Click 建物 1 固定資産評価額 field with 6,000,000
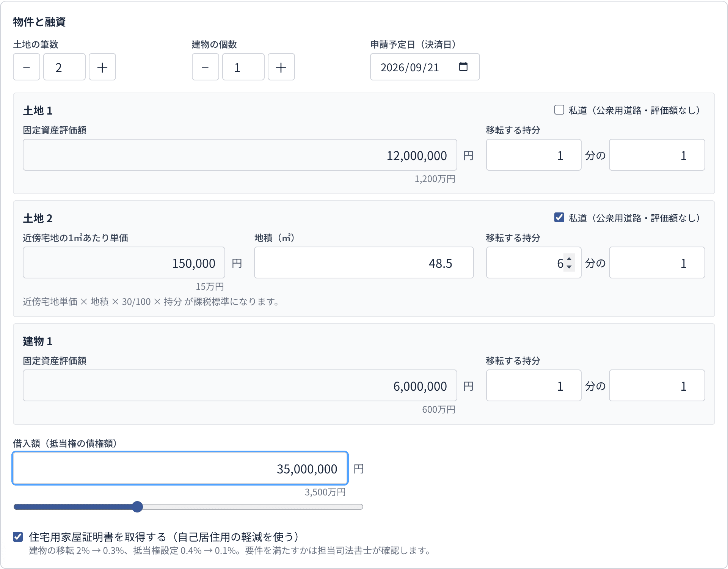This screenshot has width=728, height=569. 240,385
